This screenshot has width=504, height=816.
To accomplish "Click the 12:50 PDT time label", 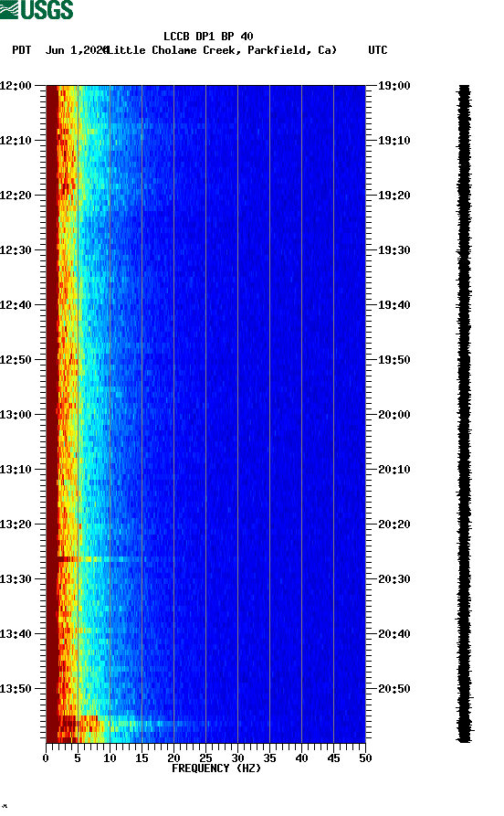I will click(x=16, y=360).
